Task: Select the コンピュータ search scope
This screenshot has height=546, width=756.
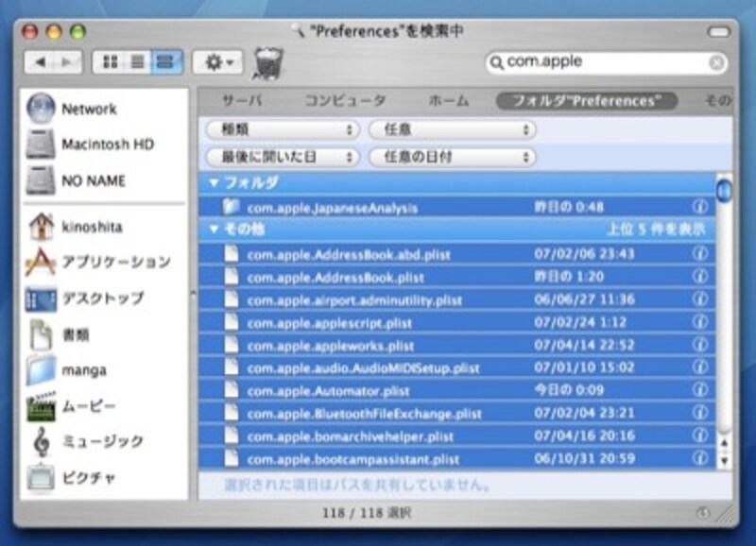Action: coord(345,101)
